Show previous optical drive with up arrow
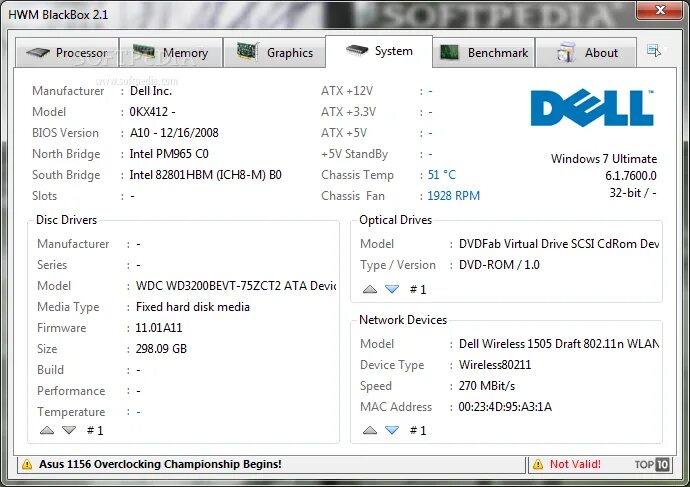 (370, 289)
